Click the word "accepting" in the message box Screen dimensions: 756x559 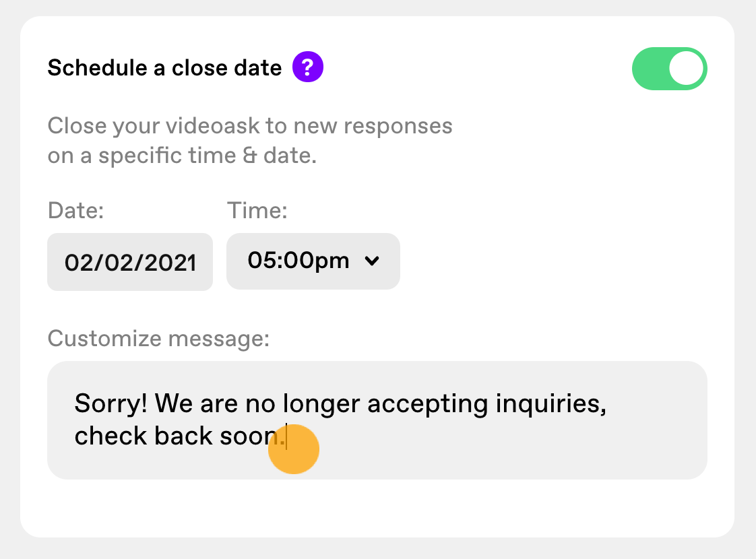tap(428, 405)
